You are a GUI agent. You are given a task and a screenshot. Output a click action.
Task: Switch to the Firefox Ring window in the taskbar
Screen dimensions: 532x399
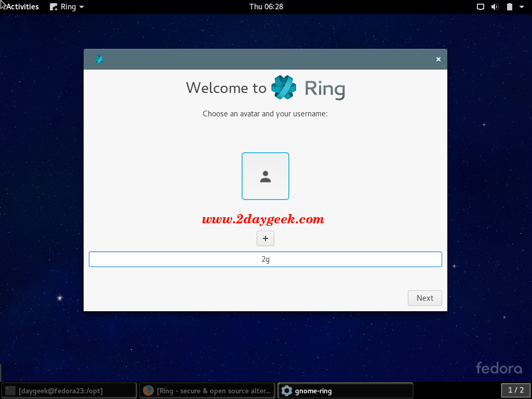click(207, 391)
